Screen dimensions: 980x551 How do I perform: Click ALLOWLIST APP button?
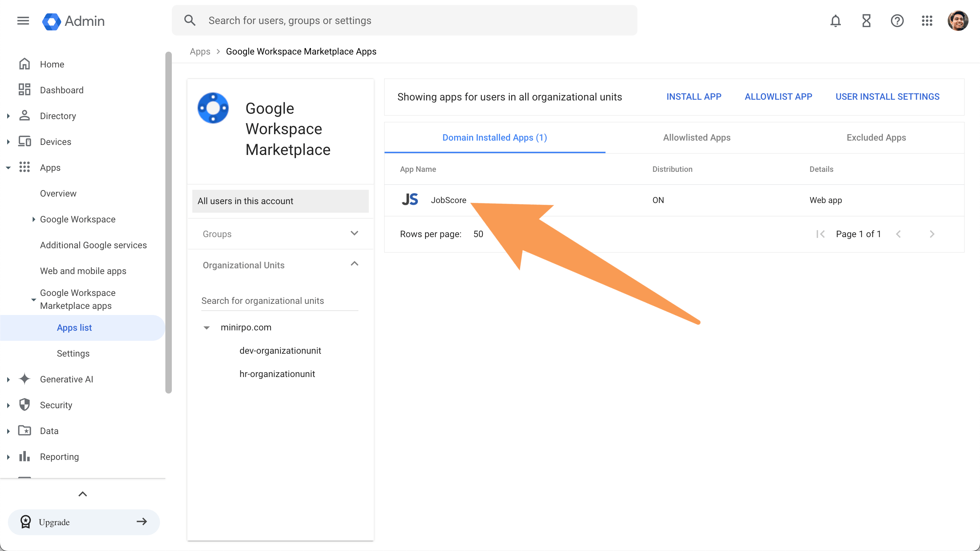778,96
